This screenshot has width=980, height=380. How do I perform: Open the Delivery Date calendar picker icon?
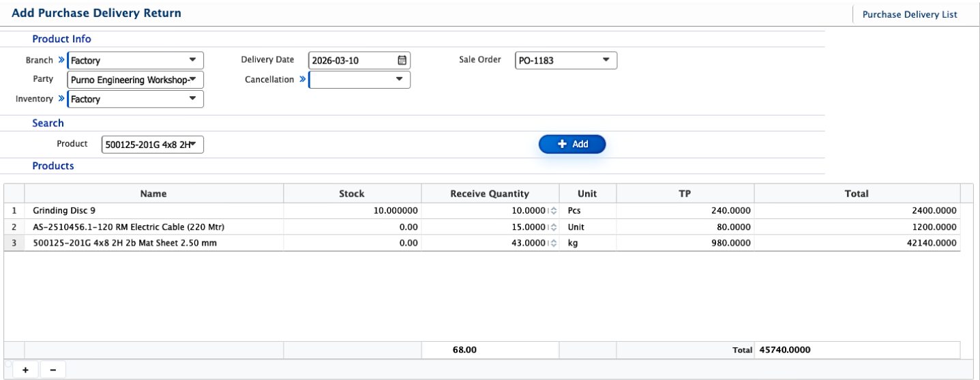(402, 61)
